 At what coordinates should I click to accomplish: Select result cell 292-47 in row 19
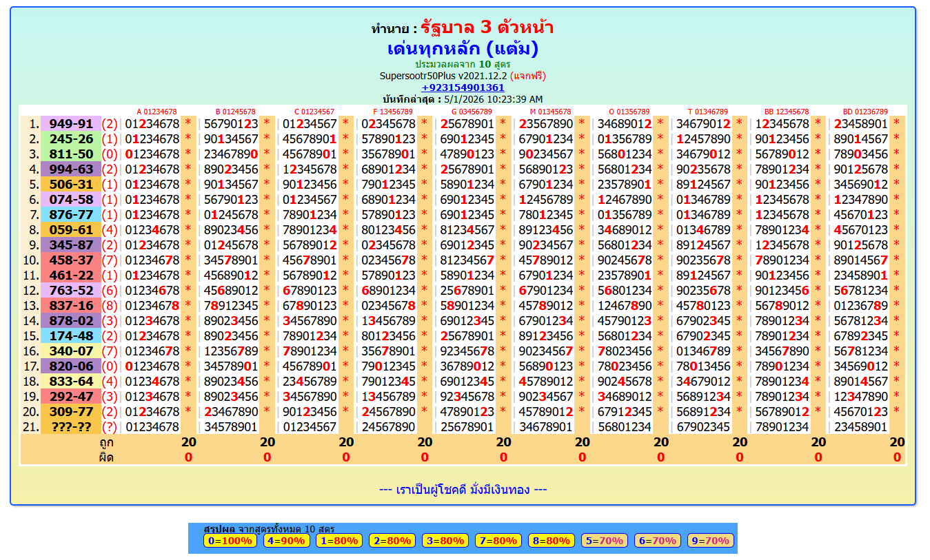71,397
